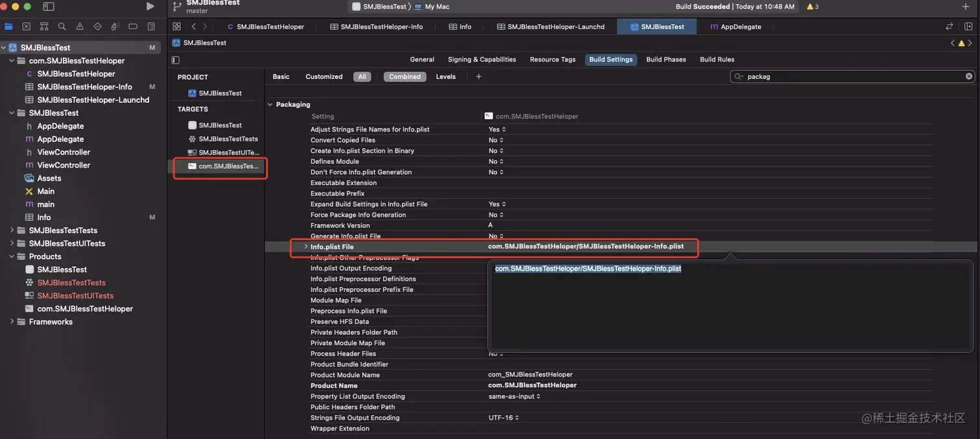Toggle the project and targets list sidebar
980x439 pixels.
[x=176, y=60]
